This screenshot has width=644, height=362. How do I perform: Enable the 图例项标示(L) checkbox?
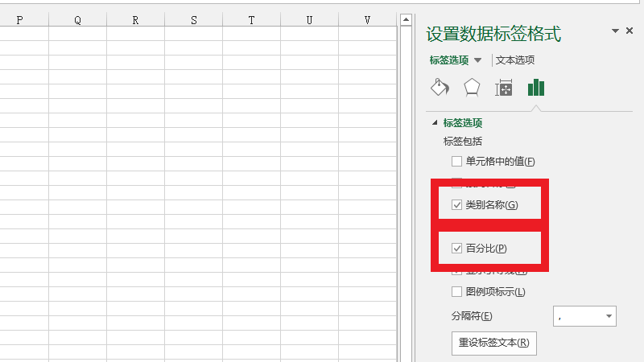click(x=457, y=292)
